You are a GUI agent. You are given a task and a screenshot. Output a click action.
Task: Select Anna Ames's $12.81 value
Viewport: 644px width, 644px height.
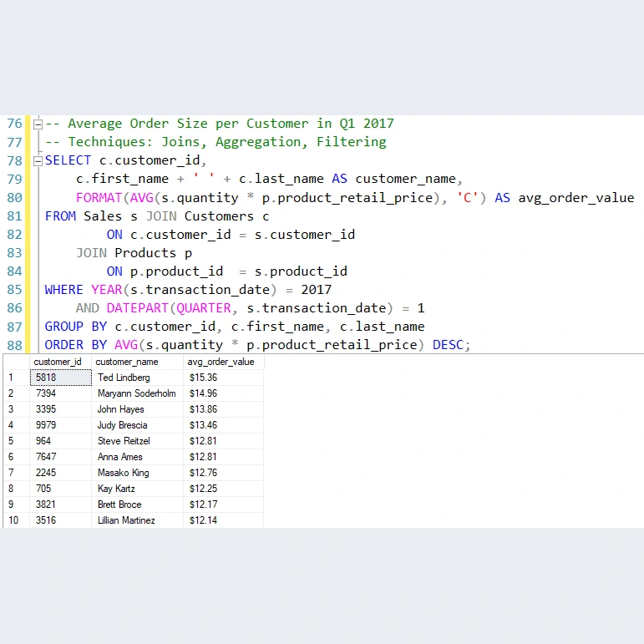tap(203, 457)
